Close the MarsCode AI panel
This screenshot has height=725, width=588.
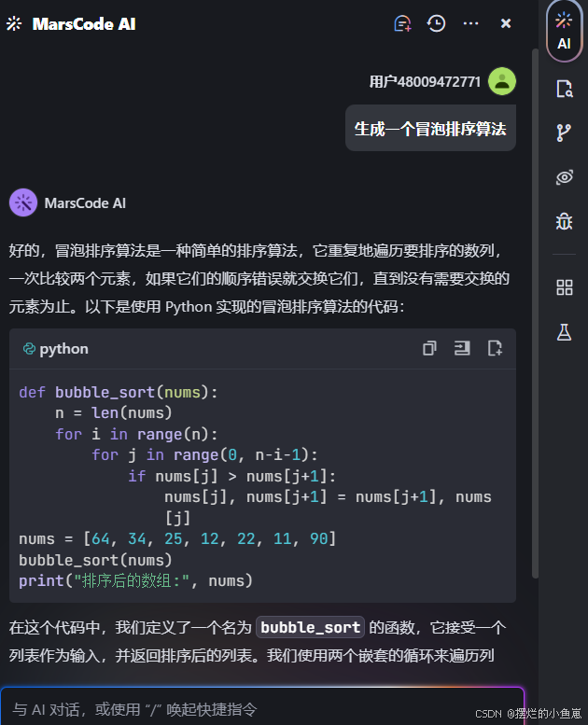click(506, 23)
